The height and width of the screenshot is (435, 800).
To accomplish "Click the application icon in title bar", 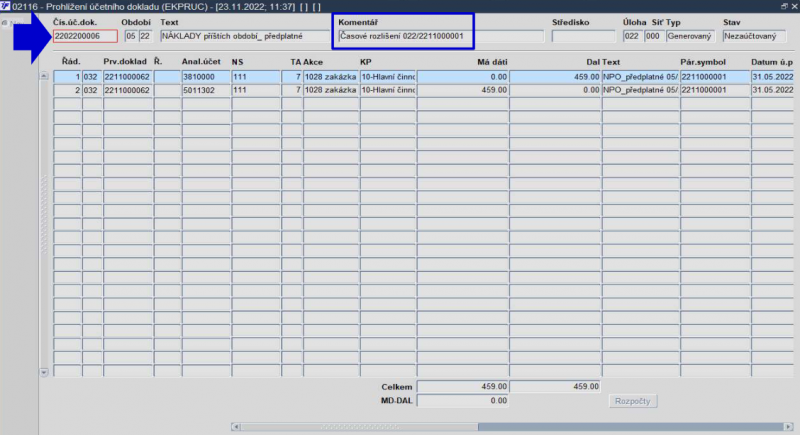I will tap(5, 6).
